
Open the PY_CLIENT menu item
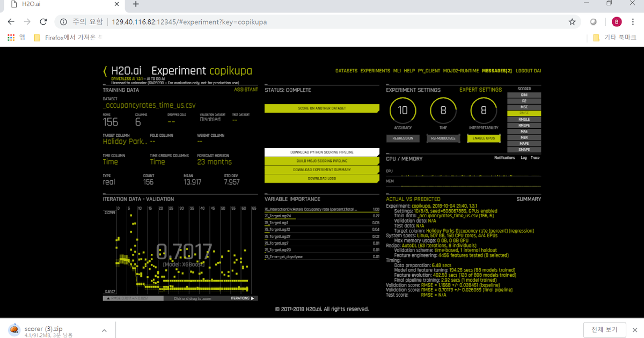click(x=429, y=71)
